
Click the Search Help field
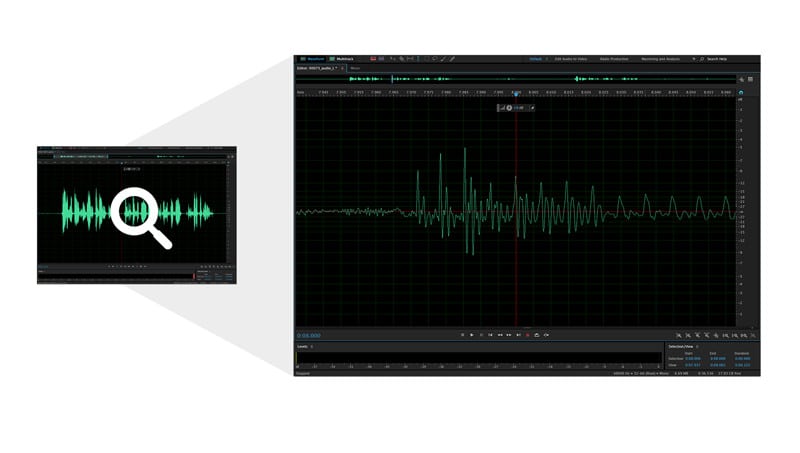[717, 59]
